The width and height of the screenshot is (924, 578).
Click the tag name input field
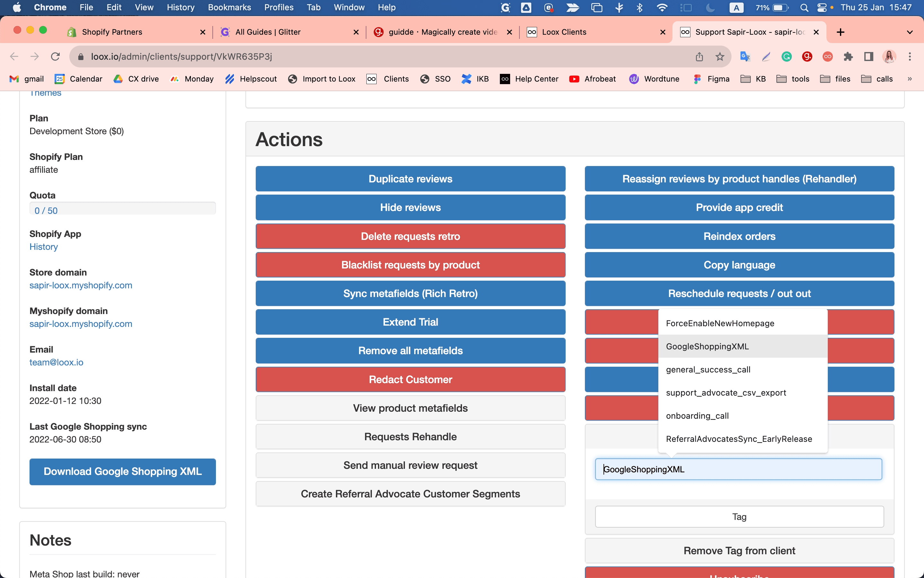tap(739, 469)
